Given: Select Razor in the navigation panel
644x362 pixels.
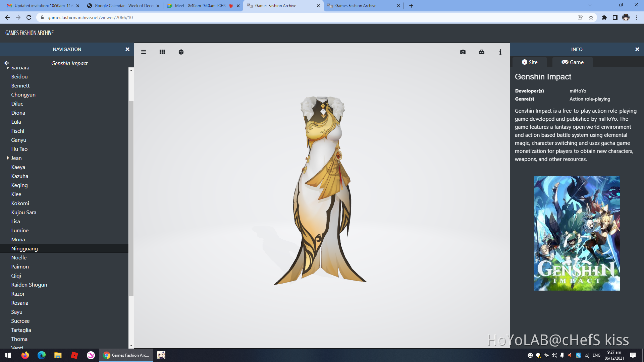Looking at the screenshot, I should coord(18,294).
